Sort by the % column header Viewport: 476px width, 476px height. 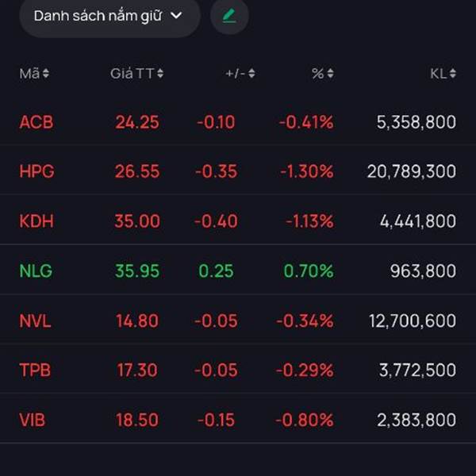[x=322, y=74]
